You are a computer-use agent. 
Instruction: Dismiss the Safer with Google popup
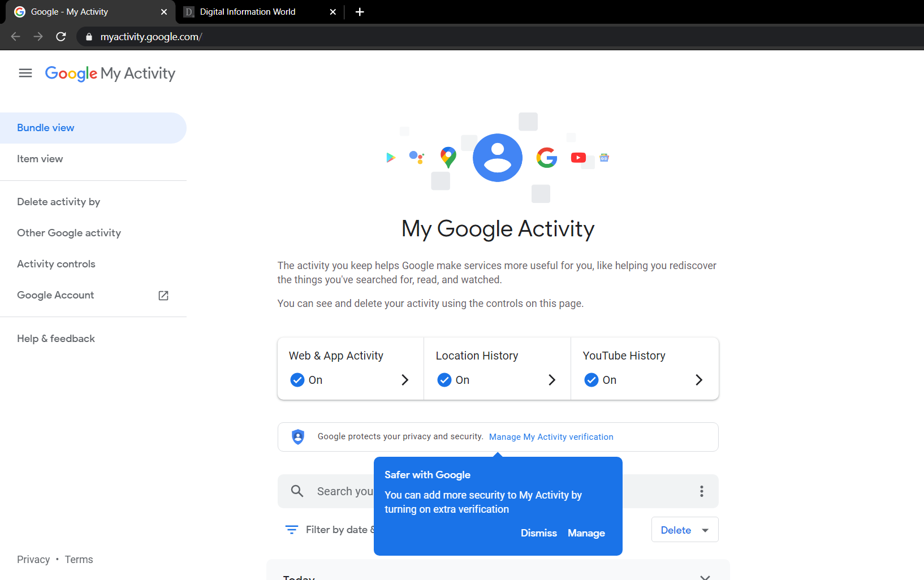[538, 533]
